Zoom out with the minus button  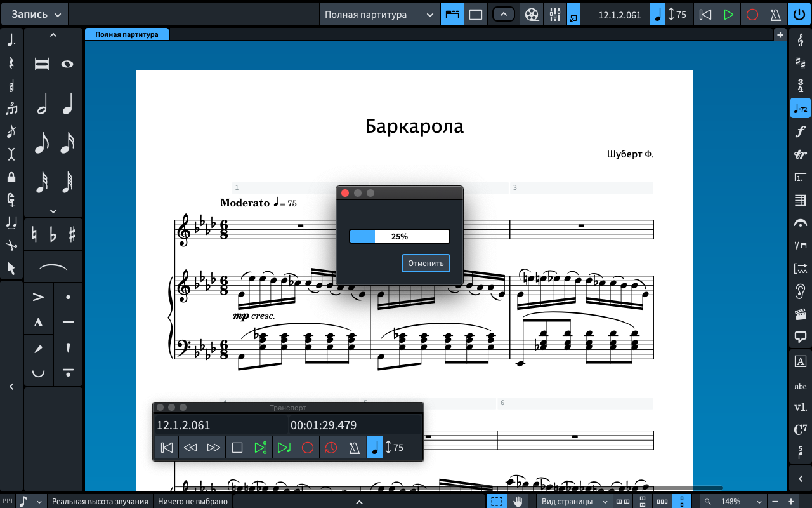pos(775,501)
